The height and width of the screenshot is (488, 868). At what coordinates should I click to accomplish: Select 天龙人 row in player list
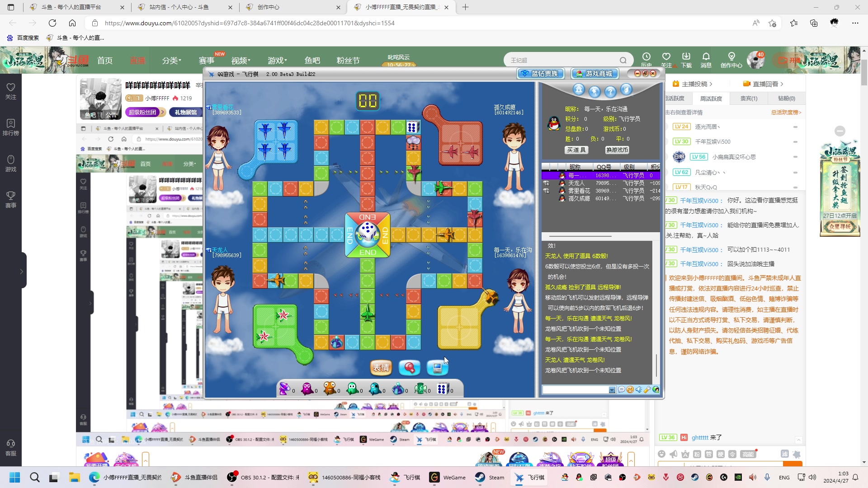pos(601,183)
